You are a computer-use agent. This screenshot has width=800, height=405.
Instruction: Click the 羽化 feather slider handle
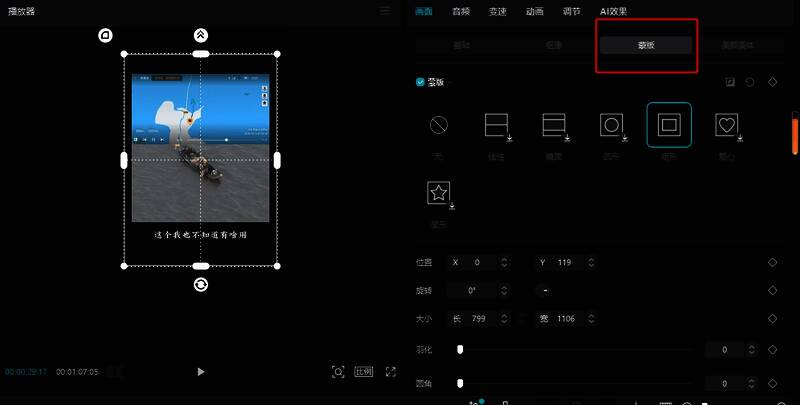tap(460, 349)
